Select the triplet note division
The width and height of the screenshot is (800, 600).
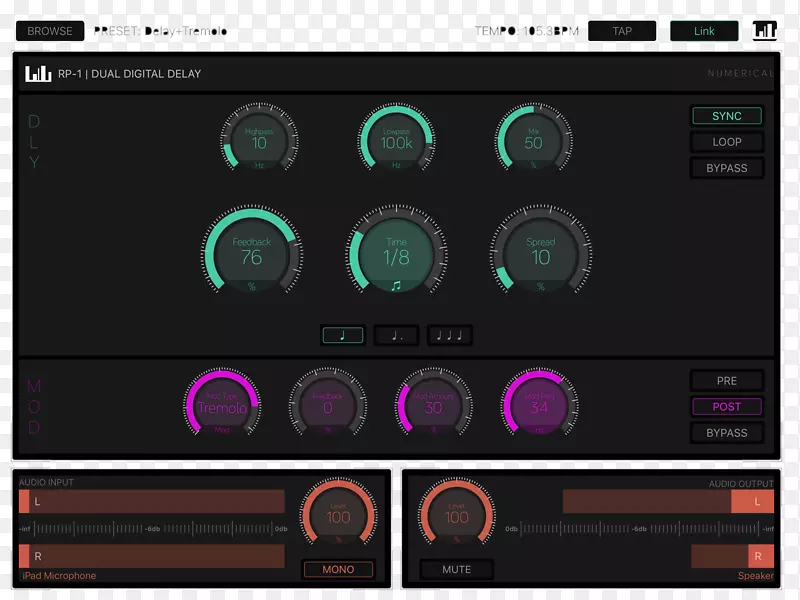(450, 336)
